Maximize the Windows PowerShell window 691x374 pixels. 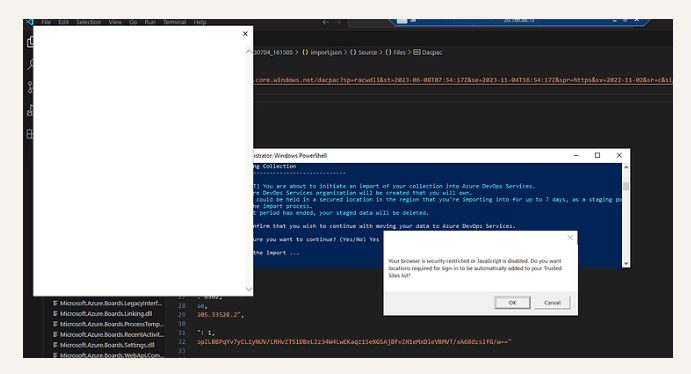598,156
